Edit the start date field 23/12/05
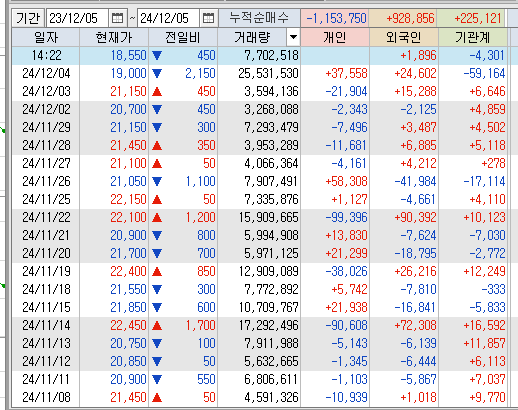The height and width of the screenshot is (410, 518). [77, 18]
